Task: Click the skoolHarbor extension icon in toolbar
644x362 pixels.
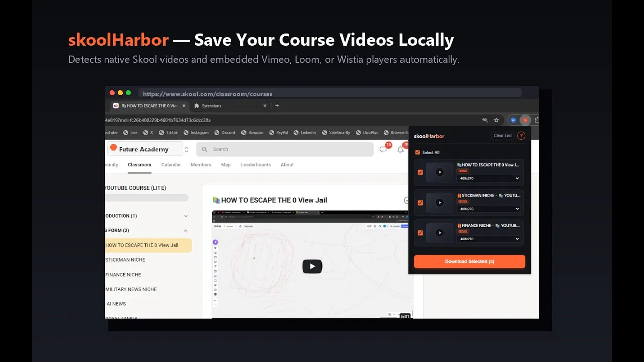Action: [x=525, y=120]
